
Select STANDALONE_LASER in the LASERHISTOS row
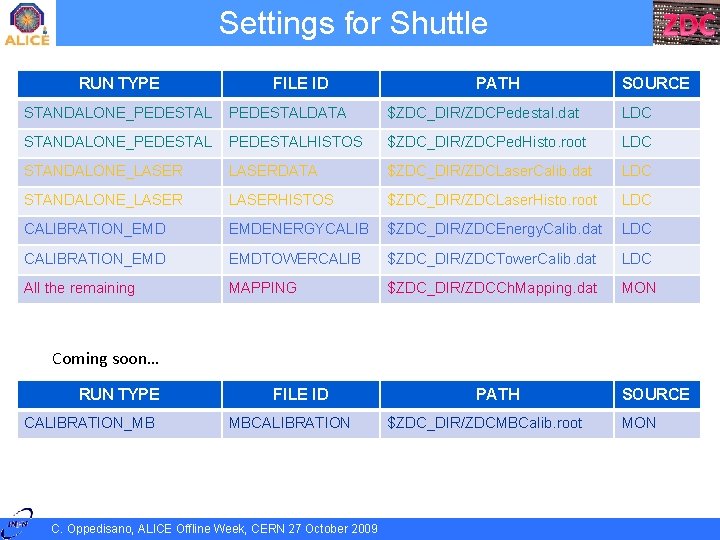[x=103, y=200]
